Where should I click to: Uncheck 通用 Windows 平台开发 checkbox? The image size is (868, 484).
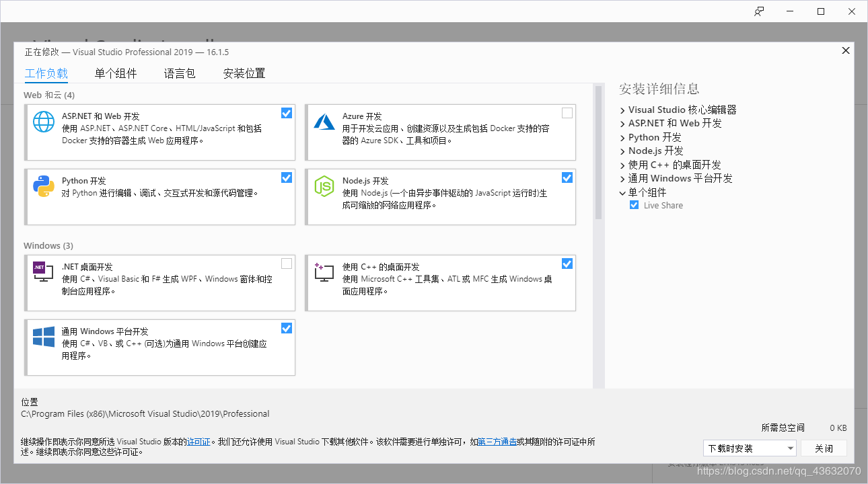tap(287, 328)
